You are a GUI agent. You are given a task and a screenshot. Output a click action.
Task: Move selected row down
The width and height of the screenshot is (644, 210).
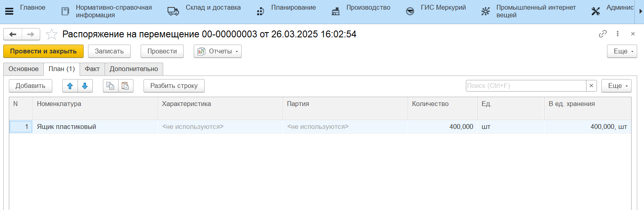coord(85,86)
